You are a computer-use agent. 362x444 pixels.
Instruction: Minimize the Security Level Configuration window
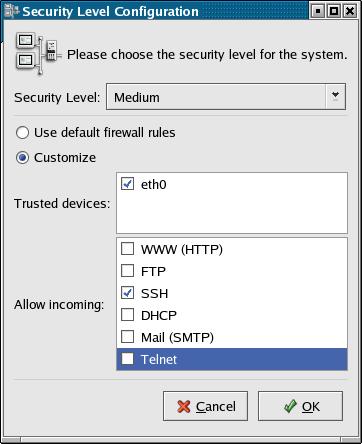pyautogui.click(x=318, y=11)
